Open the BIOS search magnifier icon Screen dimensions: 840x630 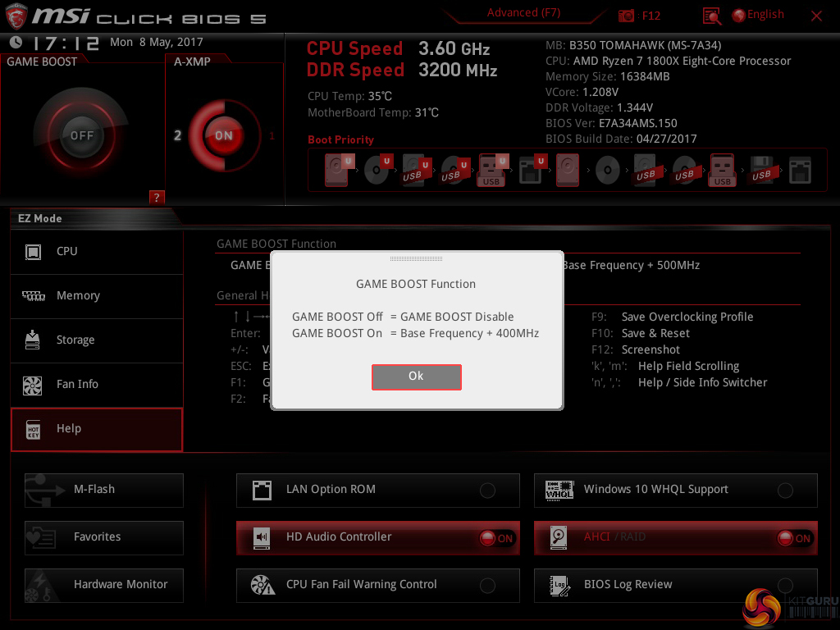click(x=711, y=16)
